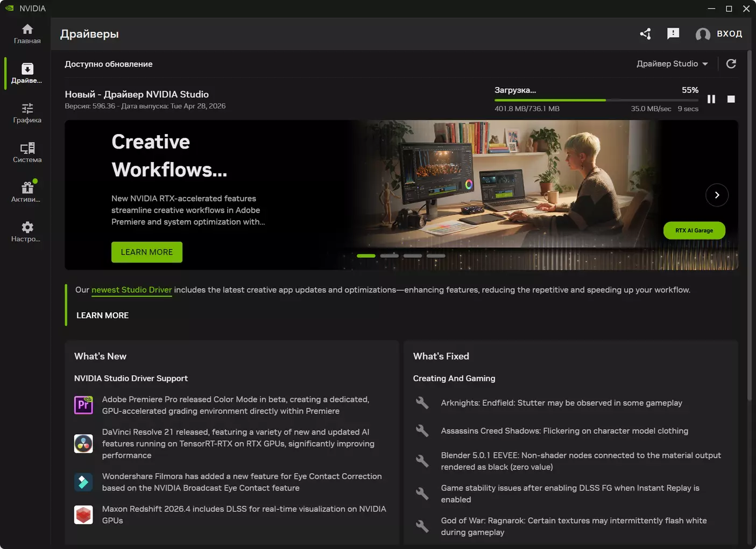Open the Настройки settings section

point(27,232)
